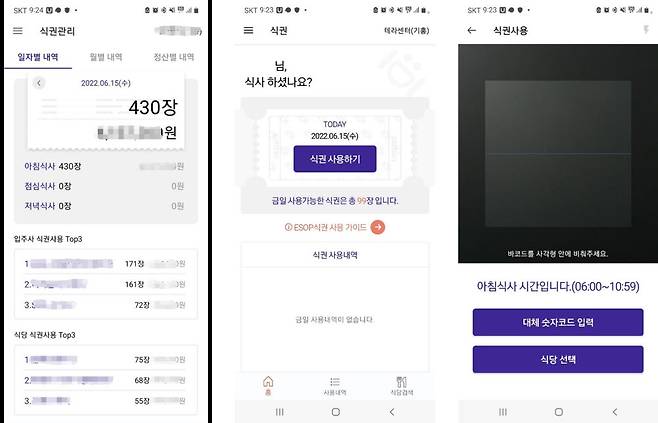Tap 식권 사용하기 button

pos(335,159)
